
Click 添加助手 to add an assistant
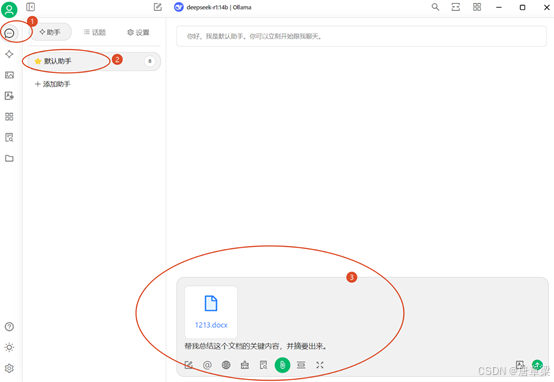(x=52, y=84)
